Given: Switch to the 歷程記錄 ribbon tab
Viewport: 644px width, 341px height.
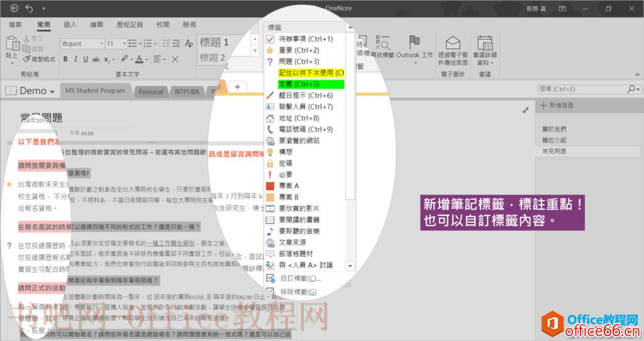Looking at the screenshot, I should (x=130, y=24).
